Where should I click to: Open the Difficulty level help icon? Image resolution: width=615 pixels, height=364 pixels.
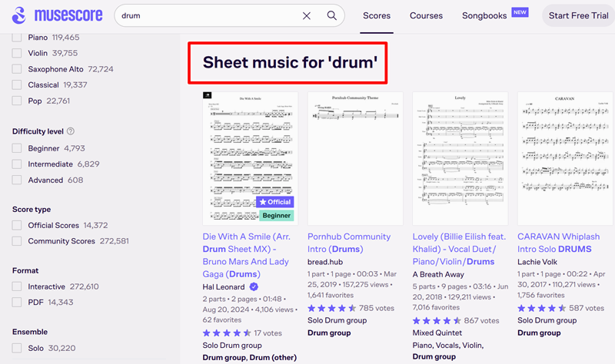click(x=71, y=131)
